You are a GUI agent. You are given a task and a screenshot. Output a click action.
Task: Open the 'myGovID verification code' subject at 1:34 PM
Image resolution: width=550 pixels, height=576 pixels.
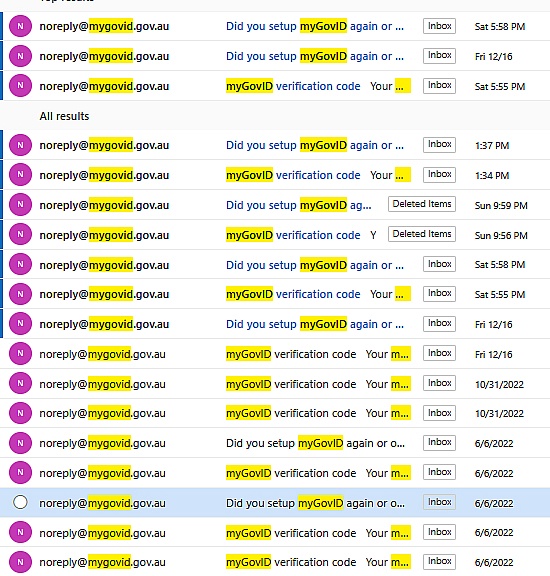(x=293, y=175)
